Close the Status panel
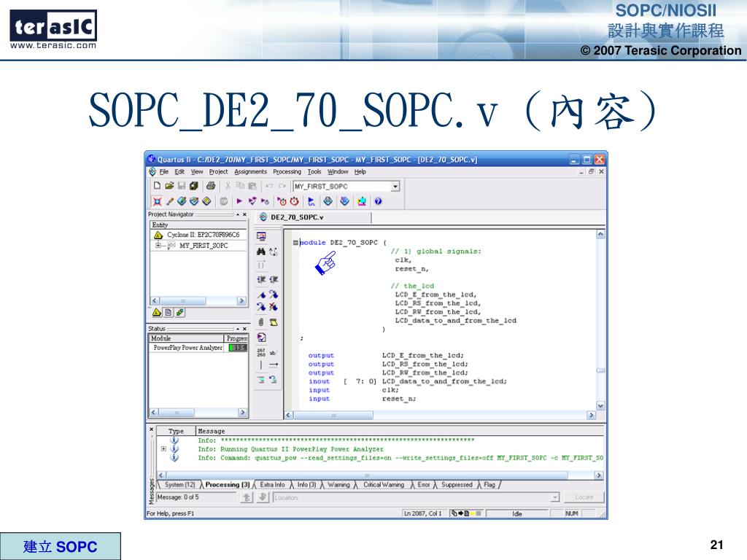 pyautogui.click(x=245, y=329)
